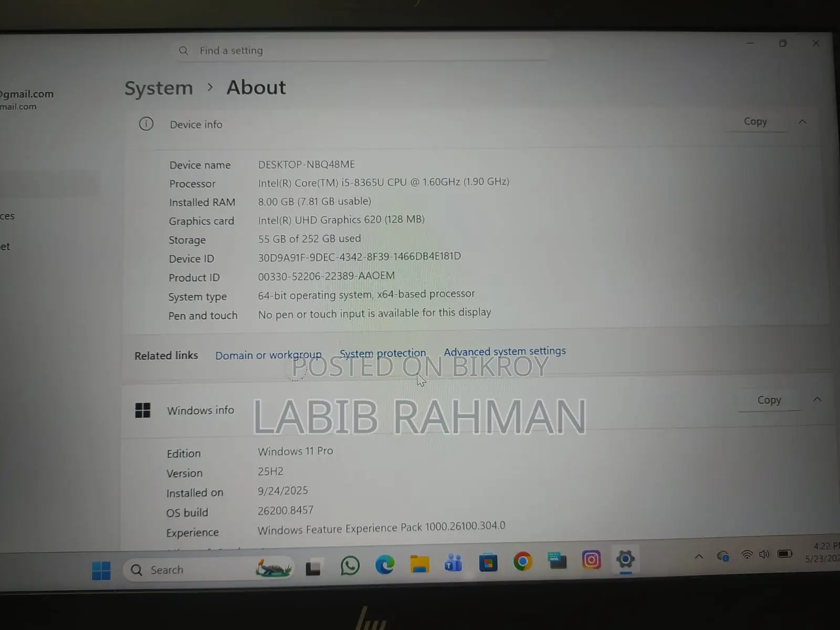Viewport: 840px width, 630px height.
Task: Show hidden tray icons
Action: [x=699, y=556]
